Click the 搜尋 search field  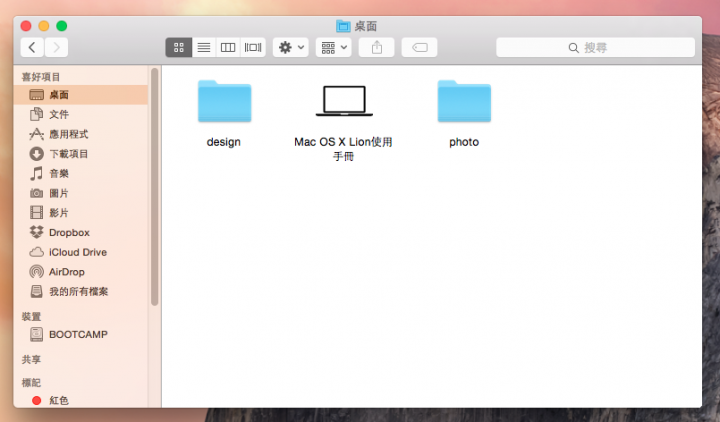pyautogui.click(x=596, y=47)
